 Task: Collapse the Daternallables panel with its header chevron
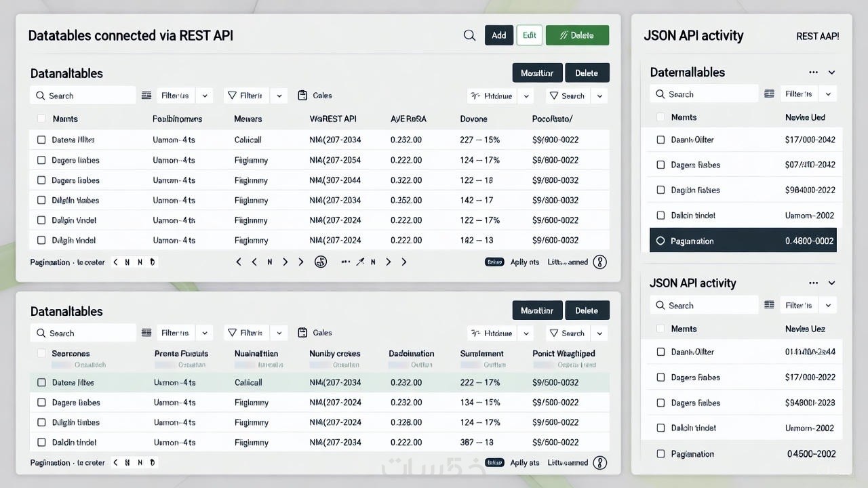coord(831,73)
